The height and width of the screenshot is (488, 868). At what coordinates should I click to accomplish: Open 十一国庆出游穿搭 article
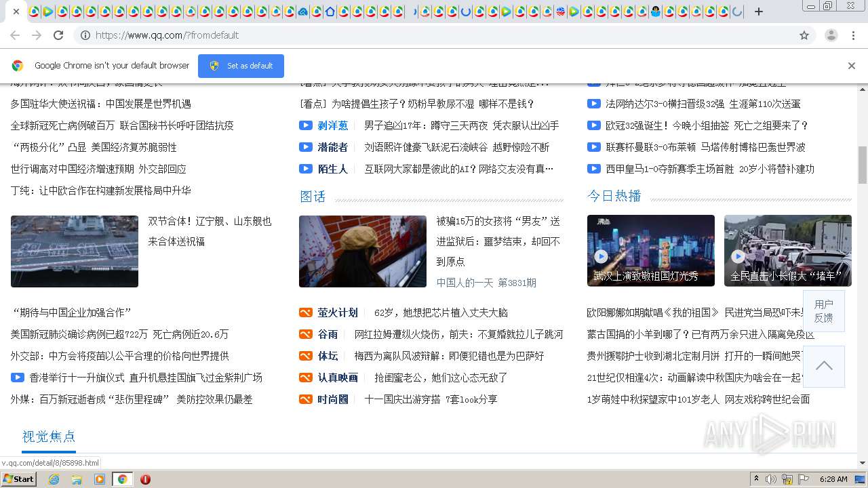[x=431, y=399]
